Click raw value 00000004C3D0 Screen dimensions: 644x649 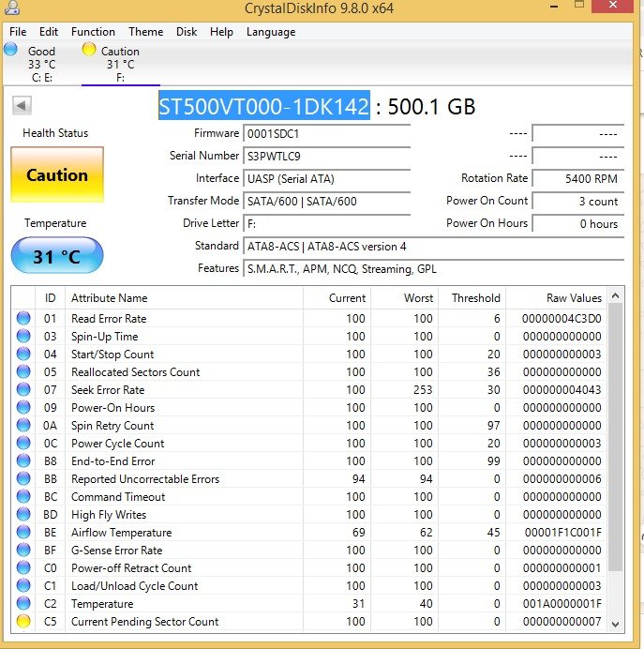pos(562,319)
